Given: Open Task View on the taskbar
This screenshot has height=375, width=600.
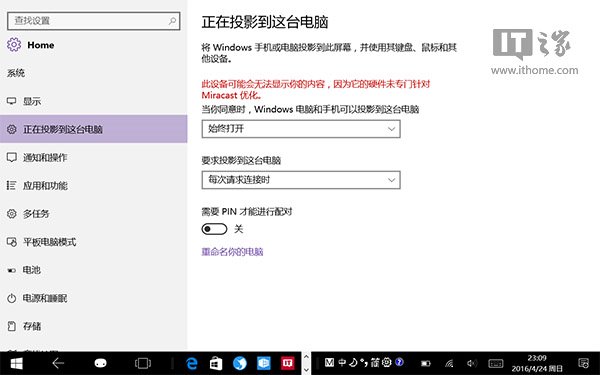Looking at the screenshot, I should click(x=143, y=363).
